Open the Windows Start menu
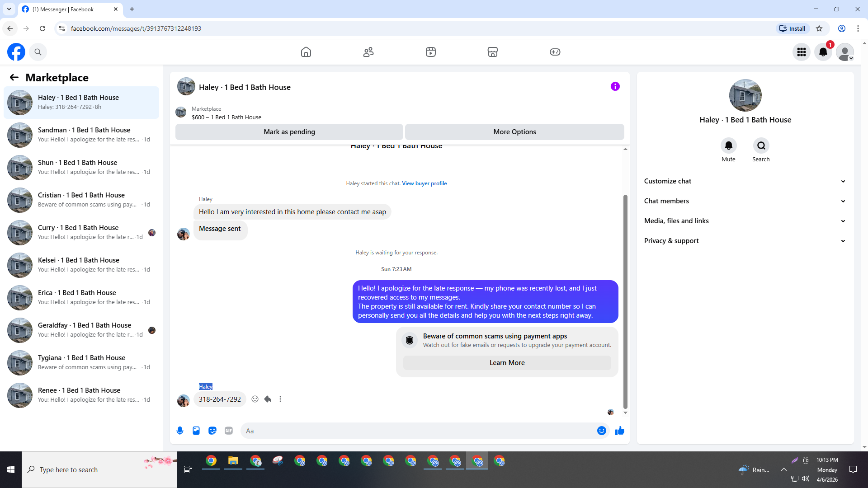The width and height of the screenshot is (868, 488). click(11, 470)
